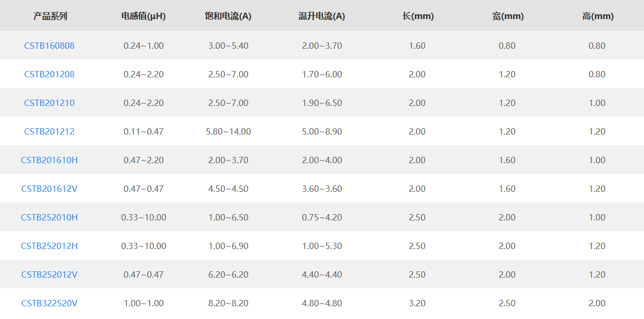Click the CSTB252010H product link
Viewport: 644px width, 319px height.
click(49, 217)
